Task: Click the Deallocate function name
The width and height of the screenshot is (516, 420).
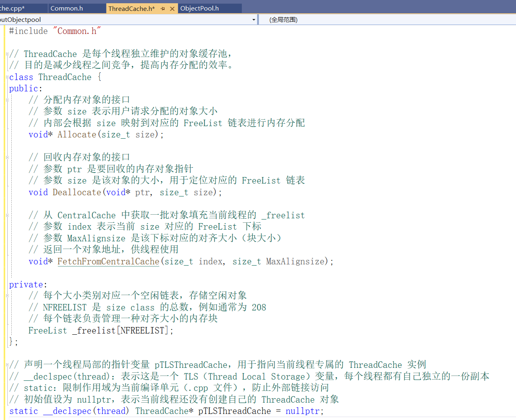Action: [77, 192]
